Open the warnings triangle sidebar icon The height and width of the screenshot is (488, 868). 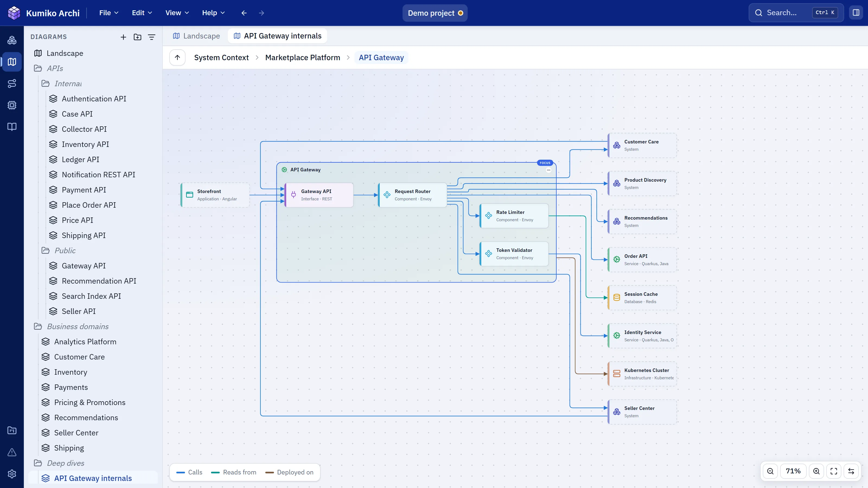(12, 452)
